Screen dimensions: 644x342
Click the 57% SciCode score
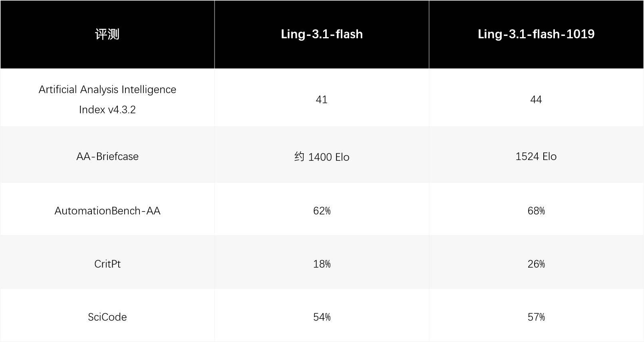[x=536, y=317]
